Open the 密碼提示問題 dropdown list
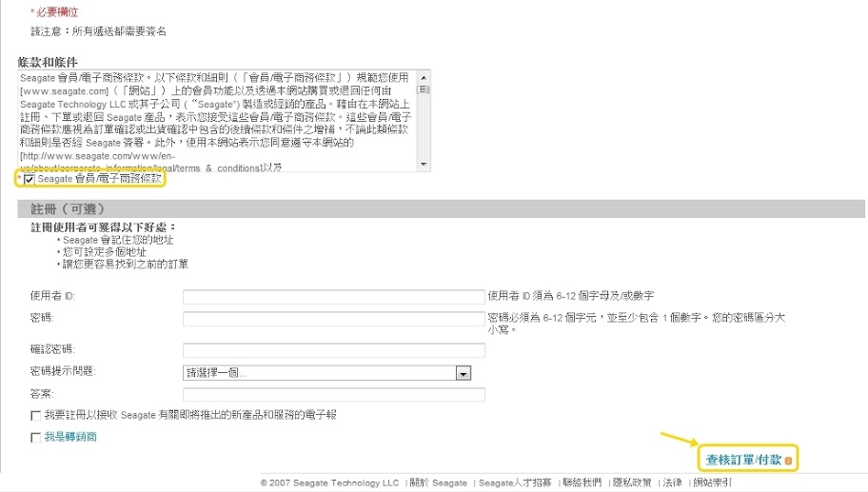868x492 pixels. (326, 373)
